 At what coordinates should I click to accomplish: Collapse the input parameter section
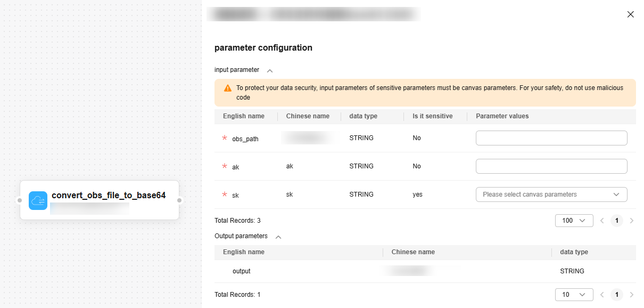click(x=270, y=70)
